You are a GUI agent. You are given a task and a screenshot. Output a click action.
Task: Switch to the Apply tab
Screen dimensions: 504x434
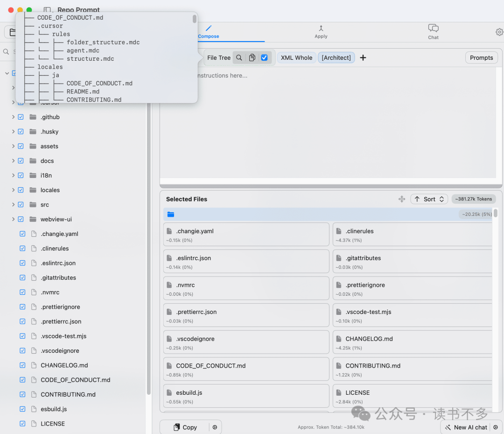coord(321,32)
